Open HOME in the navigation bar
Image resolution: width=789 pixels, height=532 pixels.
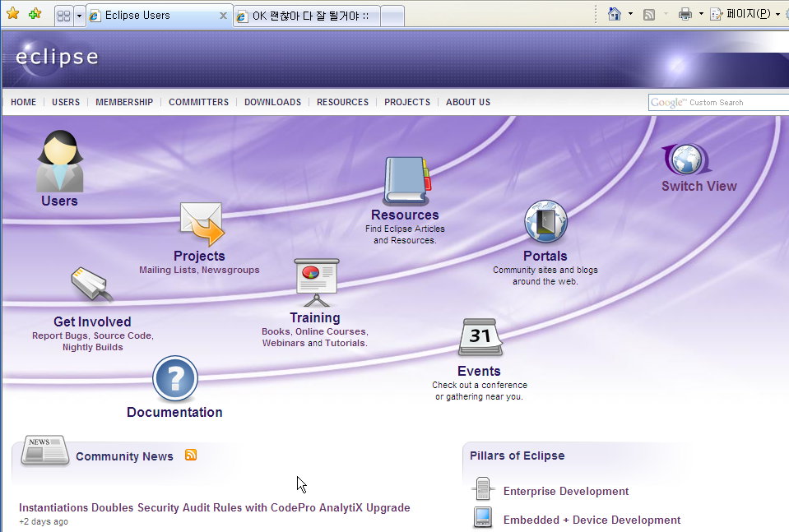(23, 102)
